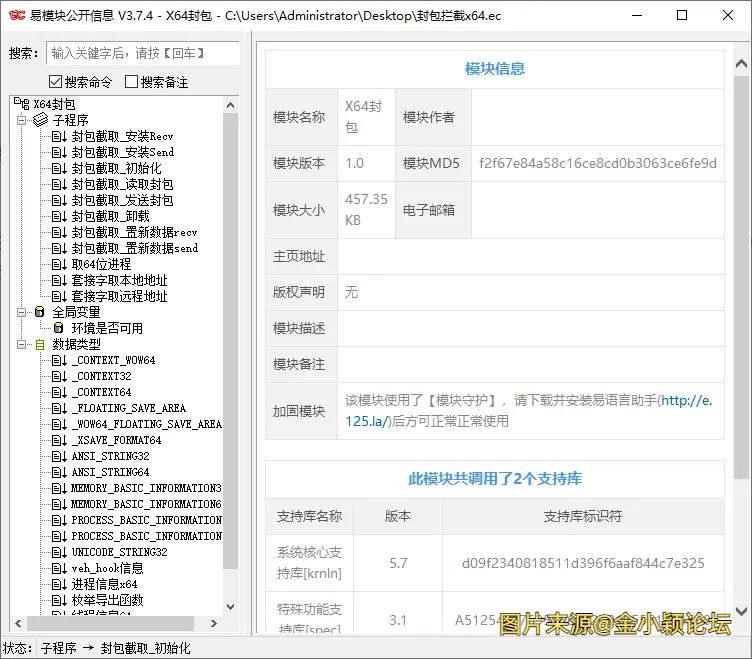Click the icon beside 套接字取本地地址

tap(59, 281)
